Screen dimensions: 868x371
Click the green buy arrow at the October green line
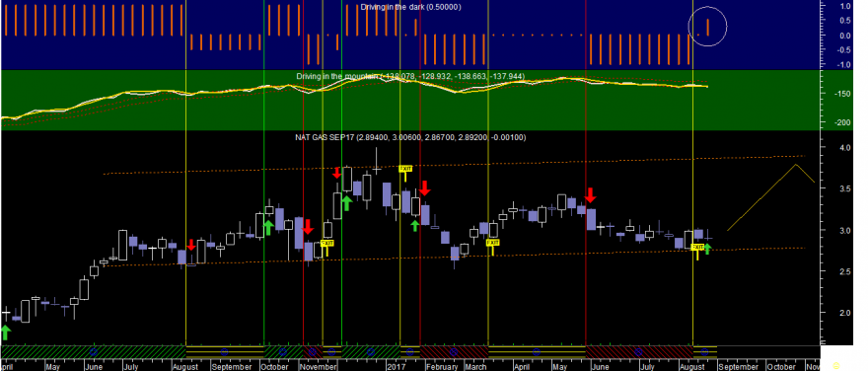pyautogui.click(x=267, y=227)
